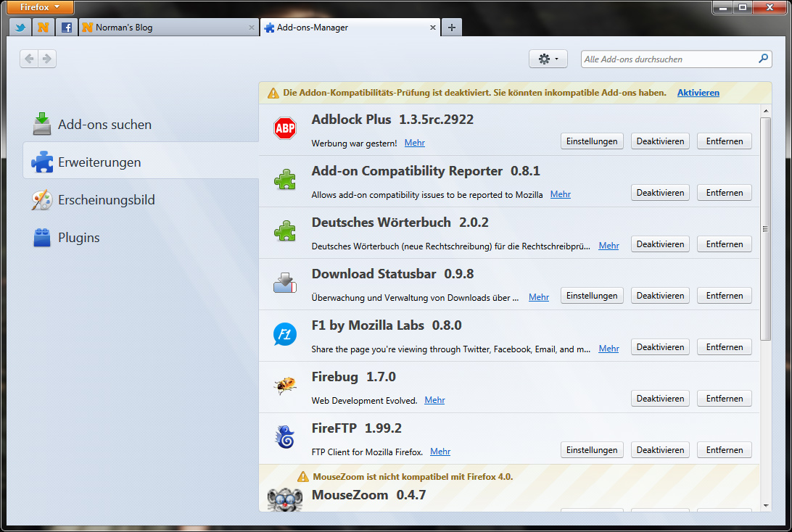Image resolution: width=792 pixels, height=532 pixels.
Task: Deactivate Add-on Compatibility Reporter
Action: (x=660, y=193)
